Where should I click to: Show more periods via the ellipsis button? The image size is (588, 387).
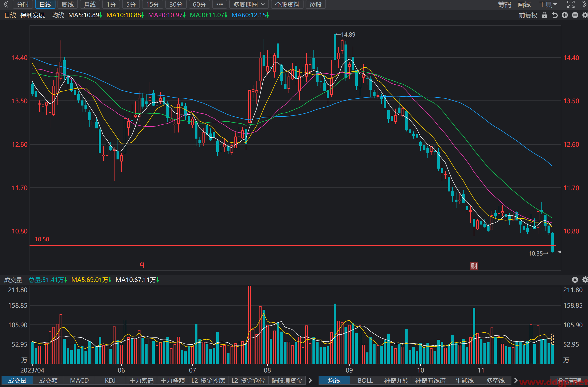tap(220, 4)
